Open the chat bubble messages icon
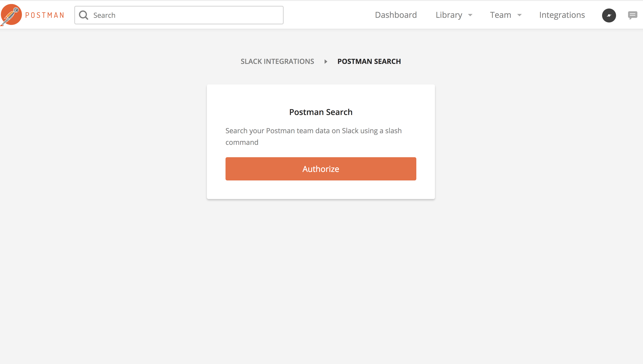 [632, 15]
